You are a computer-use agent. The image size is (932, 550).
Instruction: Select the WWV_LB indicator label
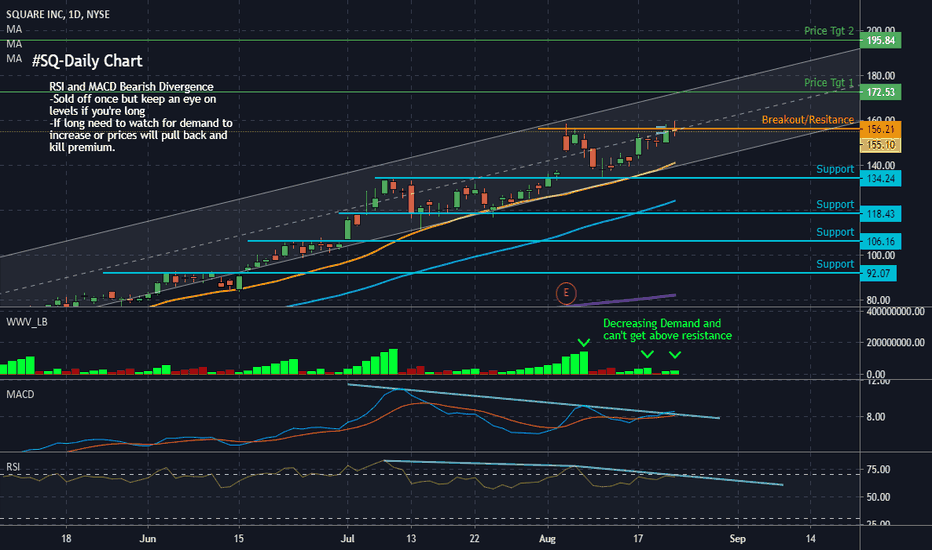(27, 322)
